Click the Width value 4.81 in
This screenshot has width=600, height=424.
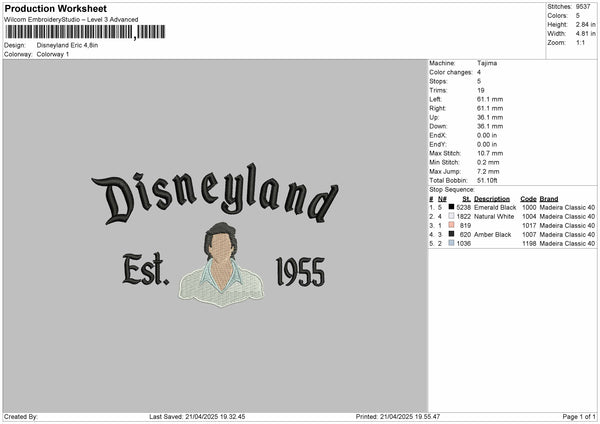click(585, 34)
